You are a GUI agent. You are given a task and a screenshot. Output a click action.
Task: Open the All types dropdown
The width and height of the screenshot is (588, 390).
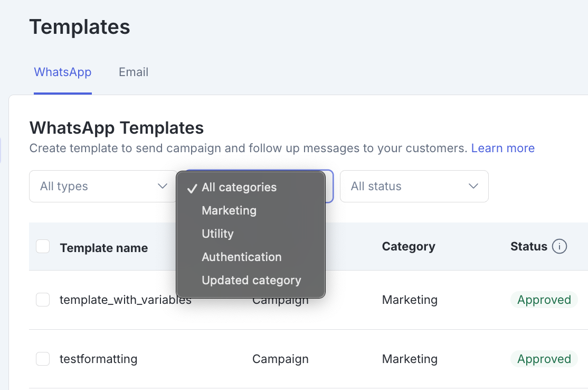(x=95, y=186)
